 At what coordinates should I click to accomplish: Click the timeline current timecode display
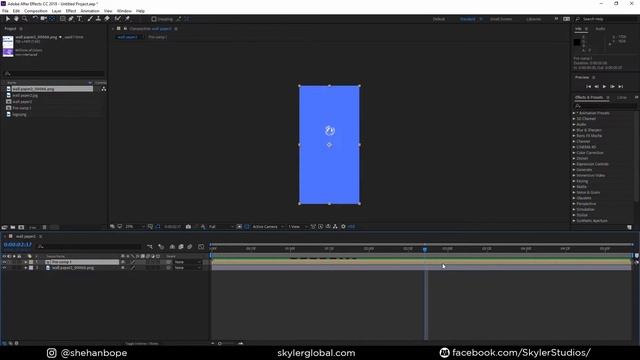18,244
